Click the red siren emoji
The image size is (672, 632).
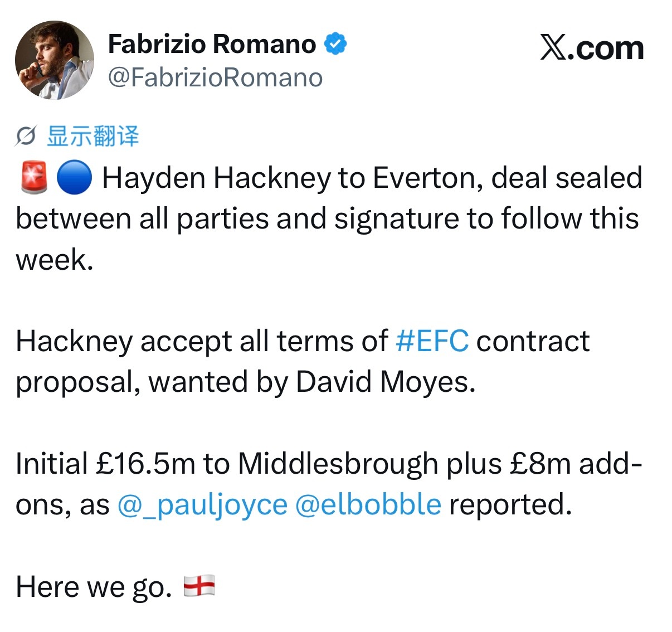[33, 177]
